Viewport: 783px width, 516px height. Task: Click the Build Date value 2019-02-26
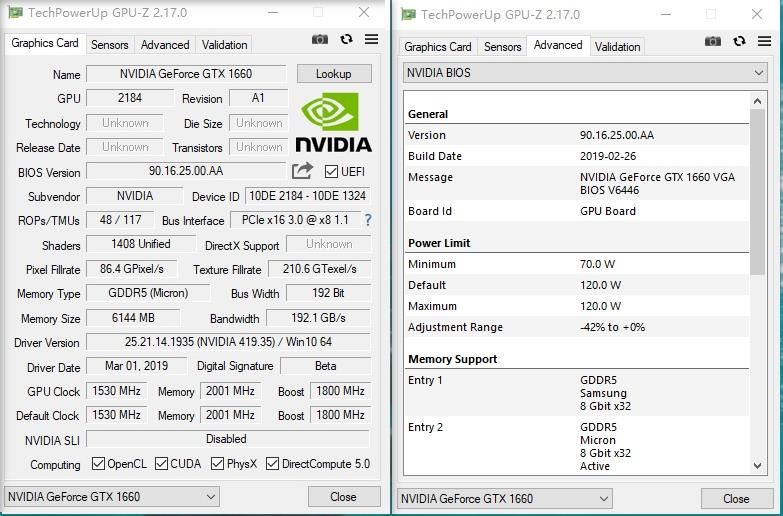[608, 156]
